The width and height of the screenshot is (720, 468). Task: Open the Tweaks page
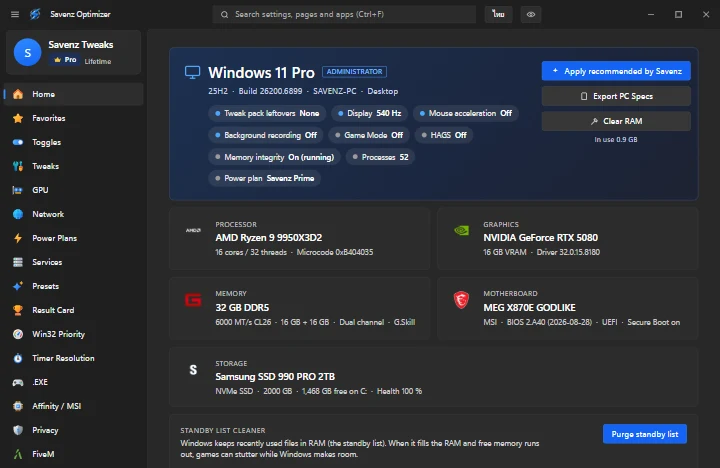73,166
